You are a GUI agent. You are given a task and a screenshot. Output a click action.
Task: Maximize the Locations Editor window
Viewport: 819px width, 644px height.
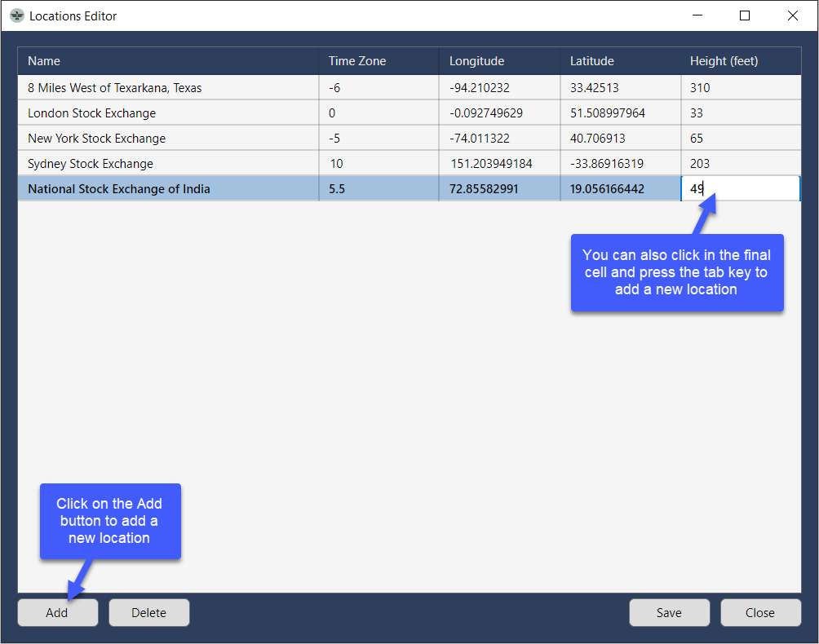point(745,15)
